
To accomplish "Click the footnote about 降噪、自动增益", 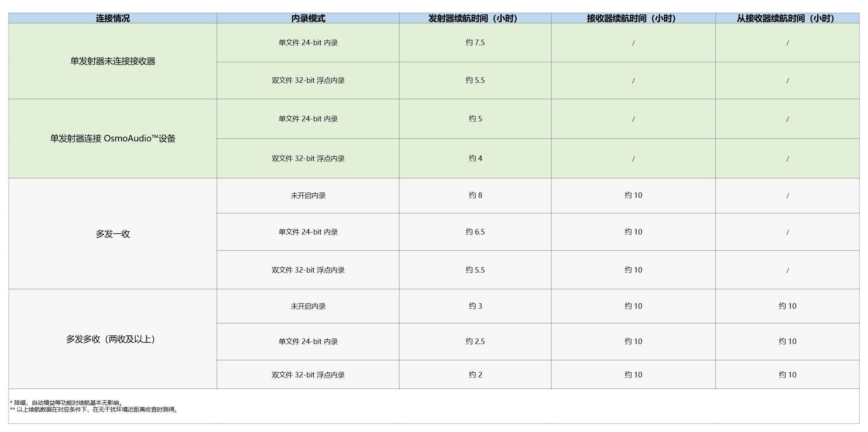I will 67,403.
